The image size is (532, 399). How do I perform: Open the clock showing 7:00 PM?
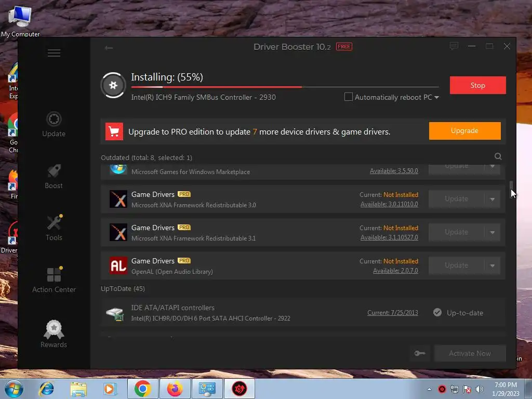(x=506, y=389)
